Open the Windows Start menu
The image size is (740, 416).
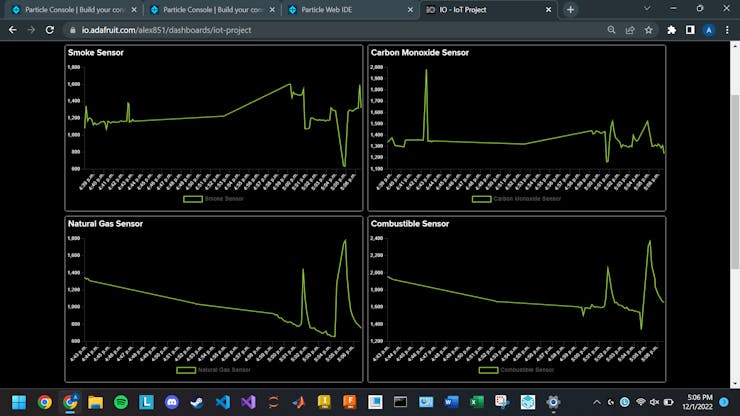(19, 402)
